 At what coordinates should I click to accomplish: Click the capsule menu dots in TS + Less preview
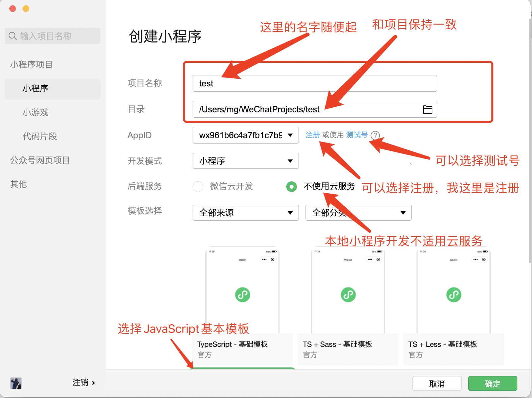[476, 259]
